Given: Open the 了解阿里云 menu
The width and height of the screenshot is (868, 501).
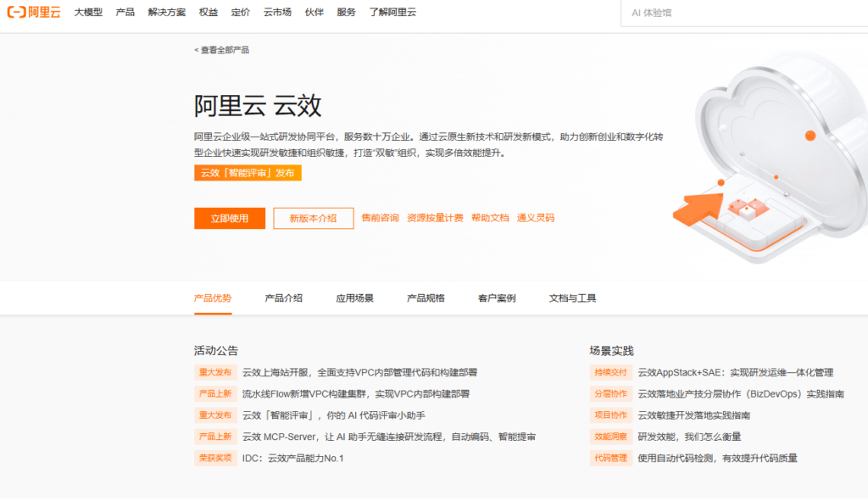Looking at the screenshot, I should (x=392, y=12).
